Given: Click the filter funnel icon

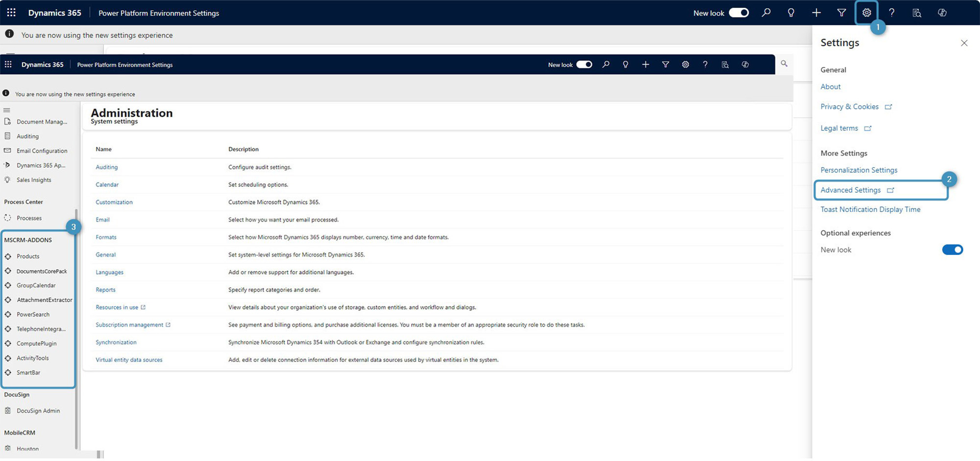Looking at the screenshot, I should point(841,13).
